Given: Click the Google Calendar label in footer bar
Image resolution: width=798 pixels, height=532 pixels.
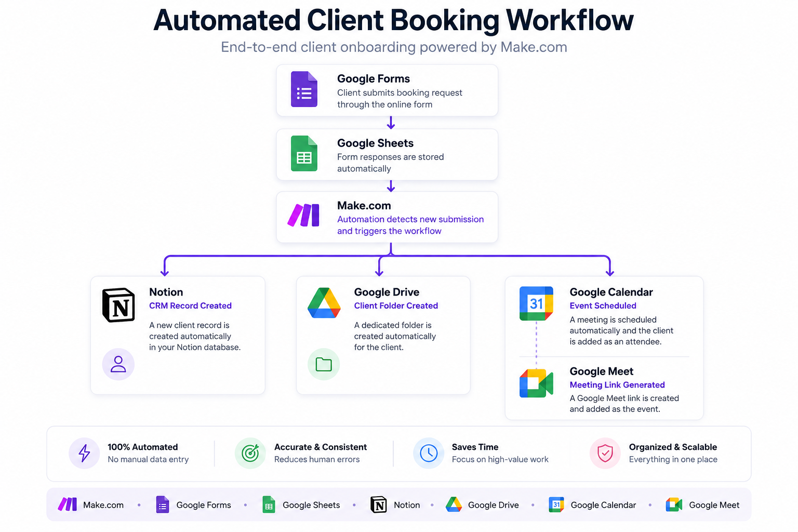Looking at the screenshot, I should (x=603, y=505).
